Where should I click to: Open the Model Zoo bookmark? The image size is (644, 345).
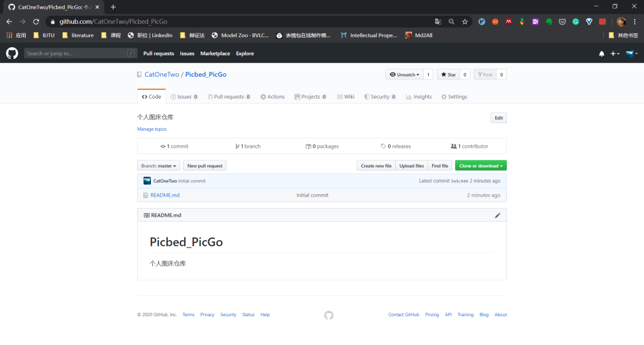240,35
